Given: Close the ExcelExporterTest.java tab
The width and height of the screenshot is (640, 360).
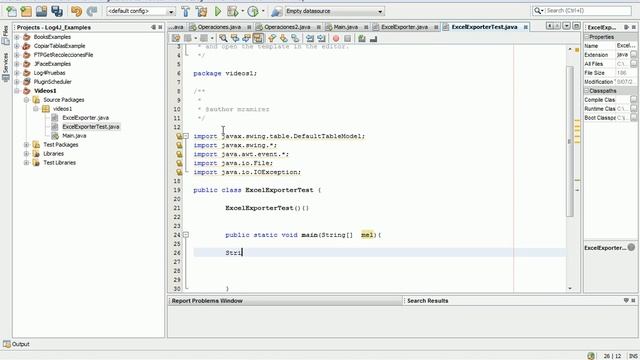Looking at the screenshot, I should click(526, 27).
